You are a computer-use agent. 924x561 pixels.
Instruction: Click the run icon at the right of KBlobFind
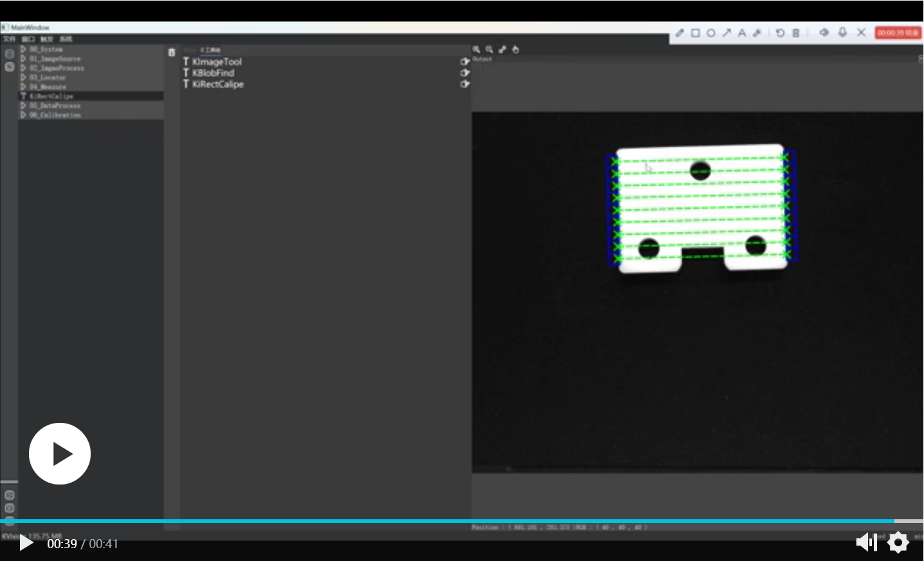[465, 73]
